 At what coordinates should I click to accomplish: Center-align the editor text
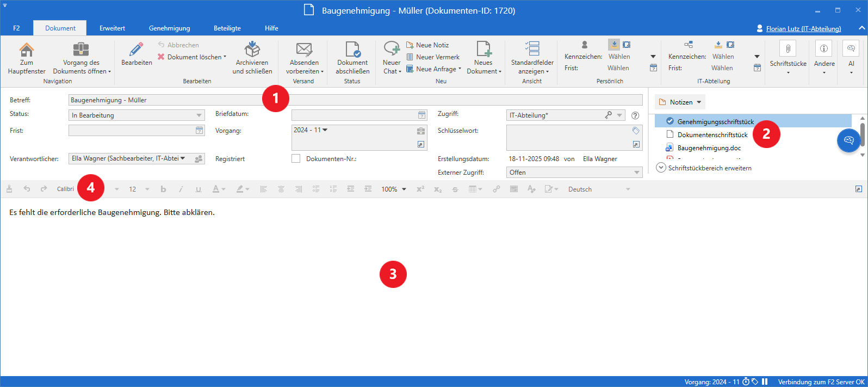tap(281, 189)
